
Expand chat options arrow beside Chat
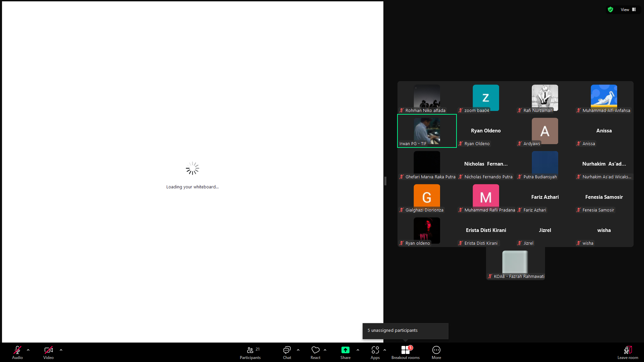coord(298,350)
